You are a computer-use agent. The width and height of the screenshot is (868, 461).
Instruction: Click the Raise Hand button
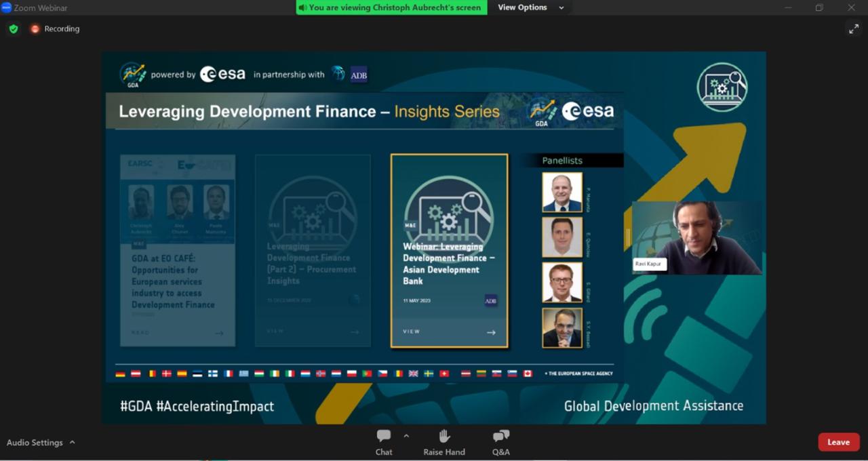(444, 442)
